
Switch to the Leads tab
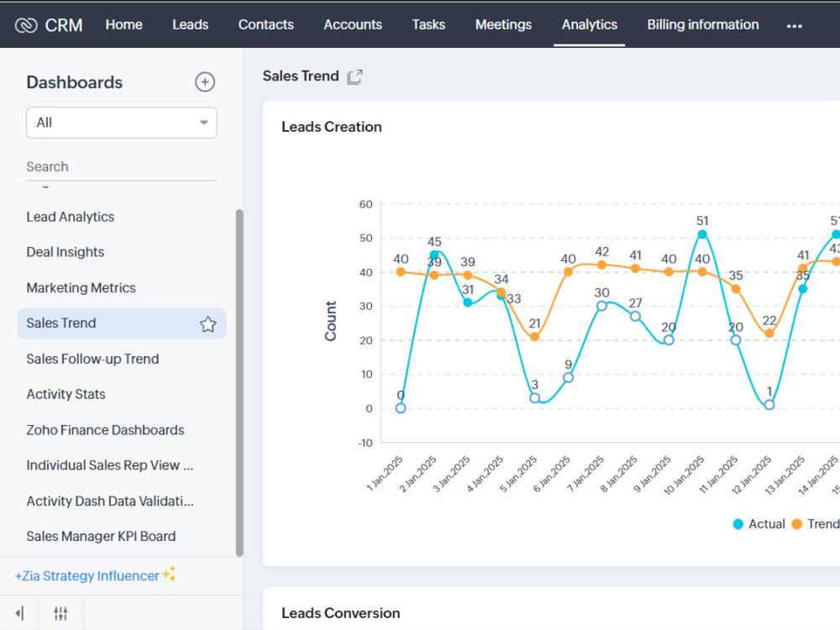[190, 24]
